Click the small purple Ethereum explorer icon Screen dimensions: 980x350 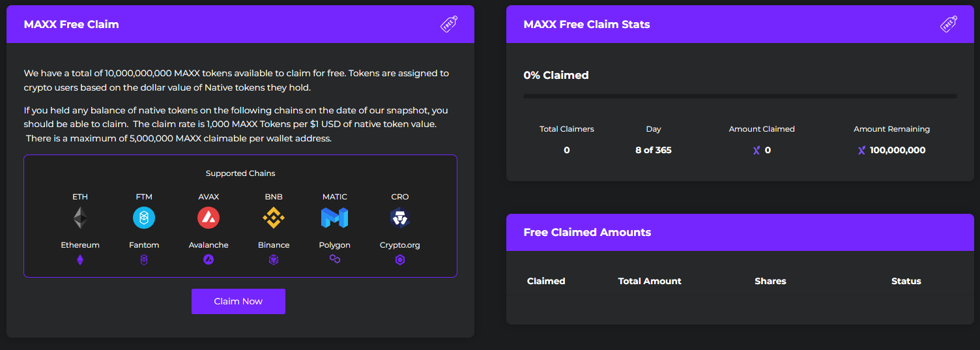click(x=80, y=260)
